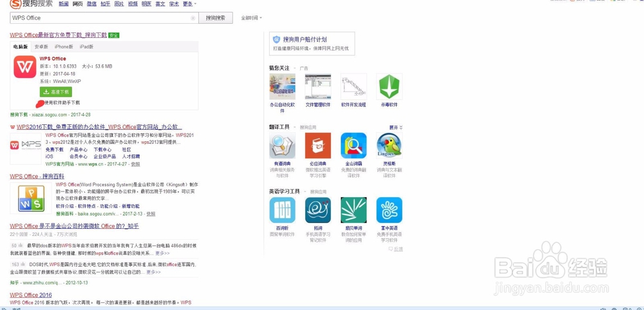Switch to the 安卓版 tab

coord(41,47)
